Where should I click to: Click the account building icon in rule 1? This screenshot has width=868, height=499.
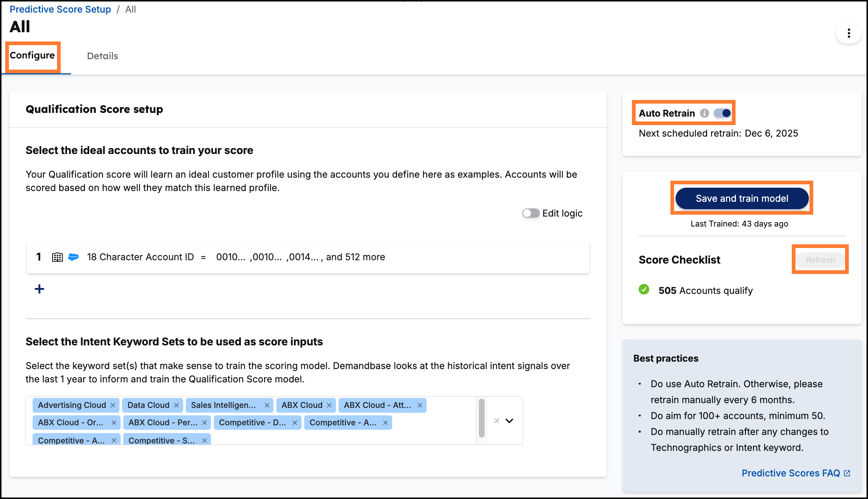[57, 257]
